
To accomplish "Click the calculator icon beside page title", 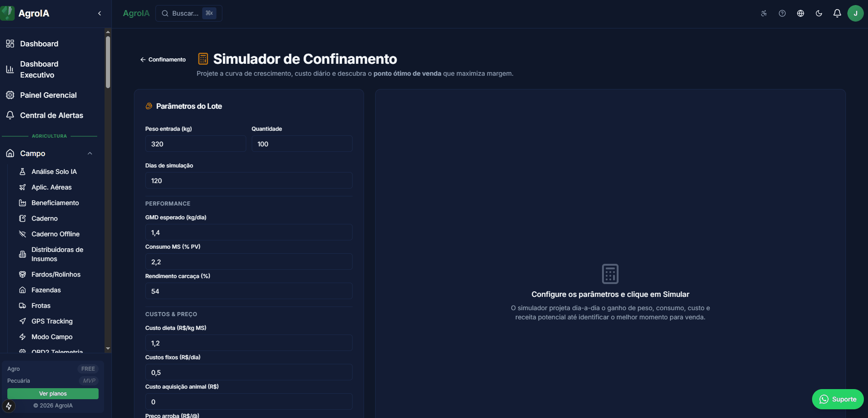I will pos(203,59).
